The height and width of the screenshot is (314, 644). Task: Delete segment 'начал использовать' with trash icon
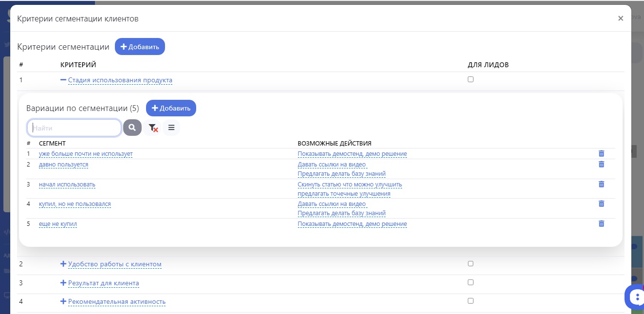point(601,184)
